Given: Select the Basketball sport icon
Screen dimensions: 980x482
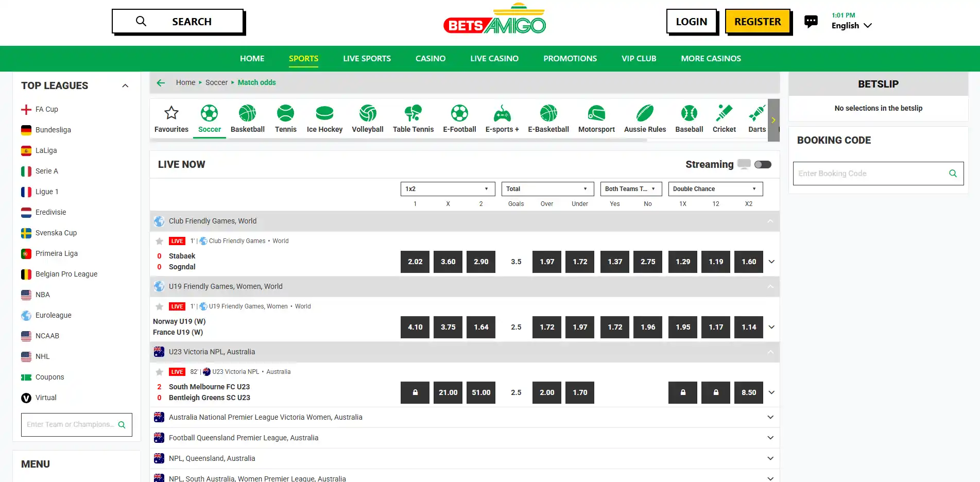Looking at the screenshot, I should pos(248,113).
